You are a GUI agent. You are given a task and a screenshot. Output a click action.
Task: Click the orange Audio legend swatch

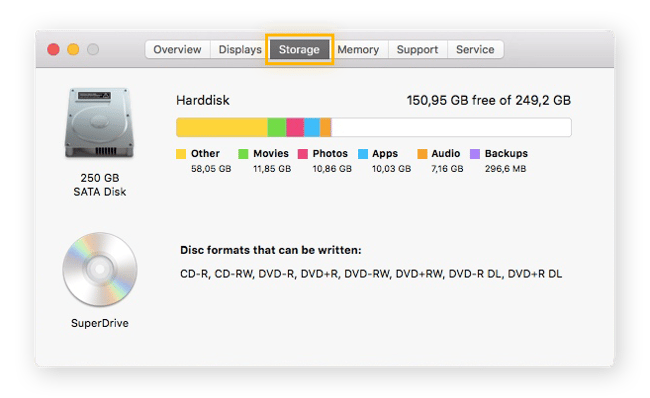(422, 154)
